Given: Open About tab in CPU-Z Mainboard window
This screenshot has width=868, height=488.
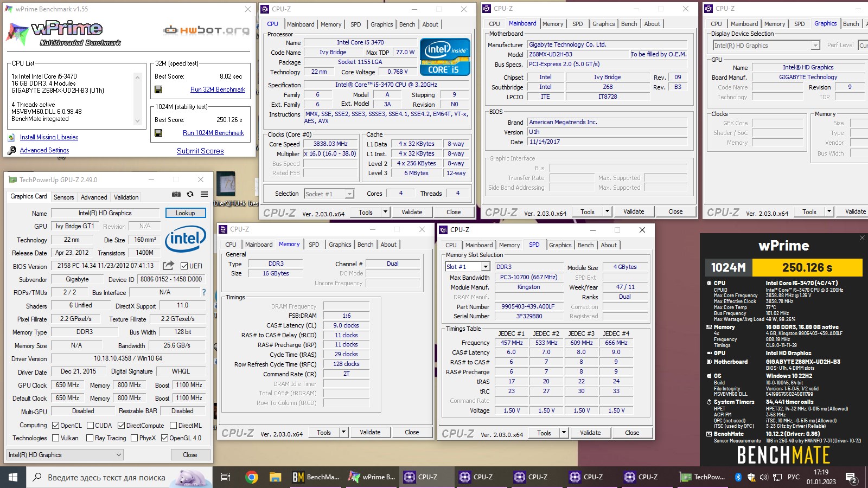Looking at the screenshot, I should [x=652, y=24].
